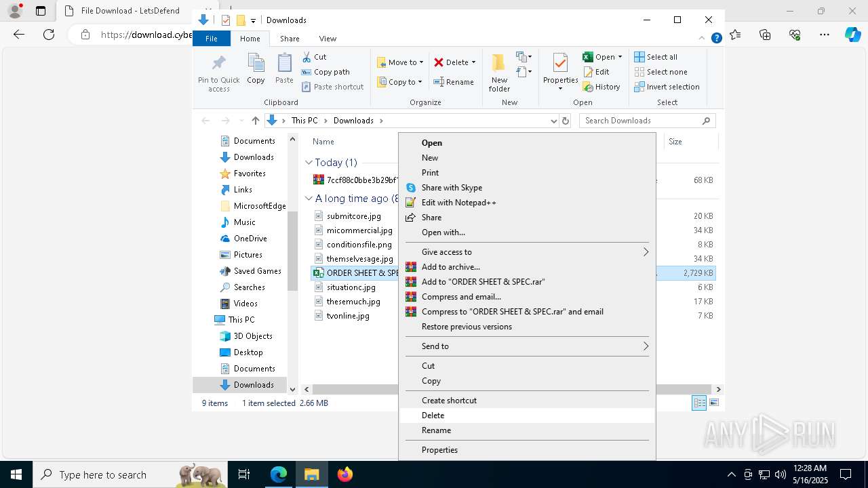Collapse the A long time ago group
The image size is (868, 488).
coord(309,199)
